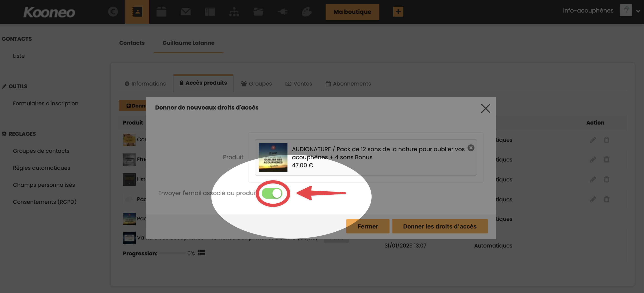Toggle Envoyer l'email associé au produit
Screen dimensions: 644x293
point(272,193)
